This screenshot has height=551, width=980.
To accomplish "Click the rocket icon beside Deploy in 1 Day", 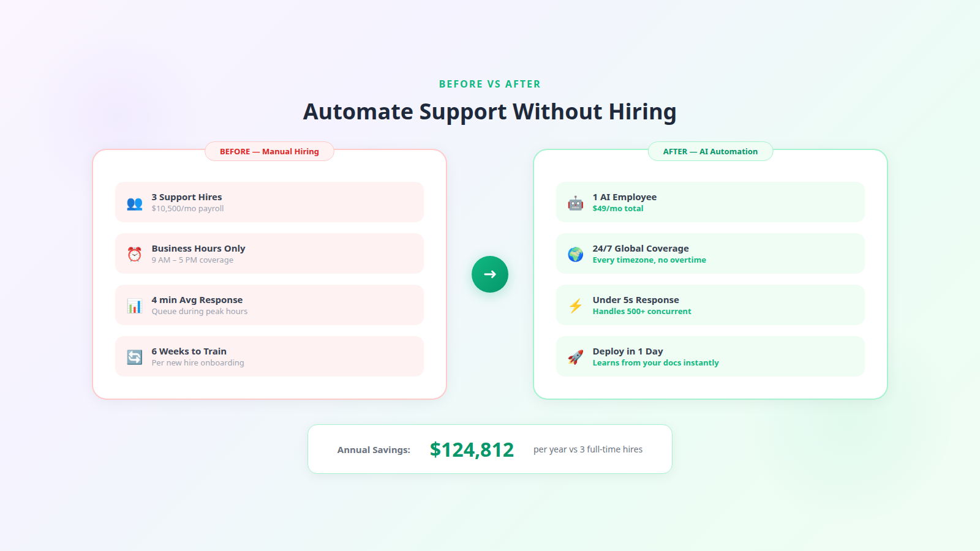I will [x=576, y=357].
